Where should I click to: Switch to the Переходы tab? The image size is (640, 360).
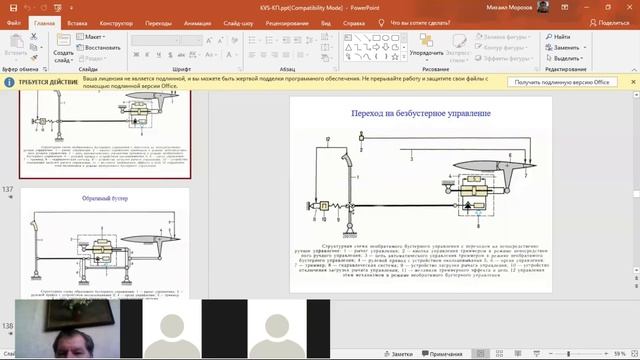158,23
